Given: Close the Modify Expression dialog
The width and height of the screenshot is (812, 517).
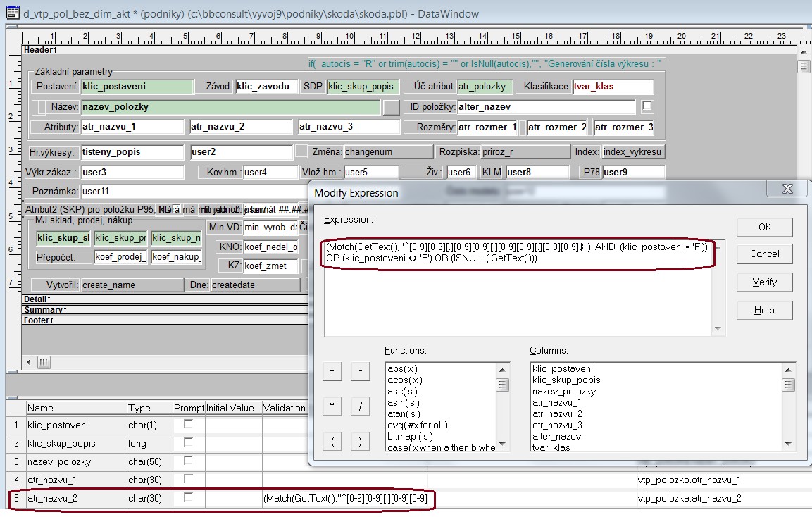Looking at the screenshot, I should (787, 189).
